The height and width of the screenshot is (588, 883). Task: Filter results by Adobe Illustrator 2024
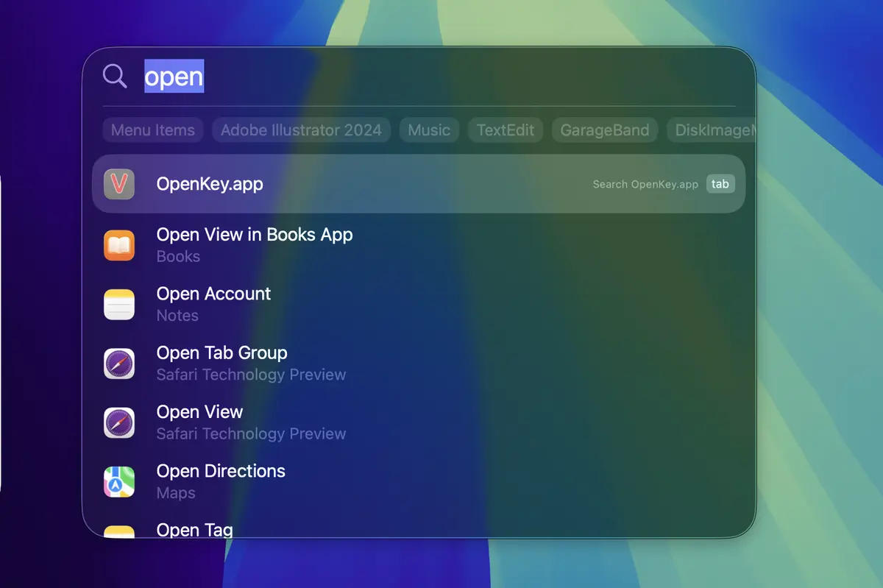pyautogui.click(x=301, y=130)
